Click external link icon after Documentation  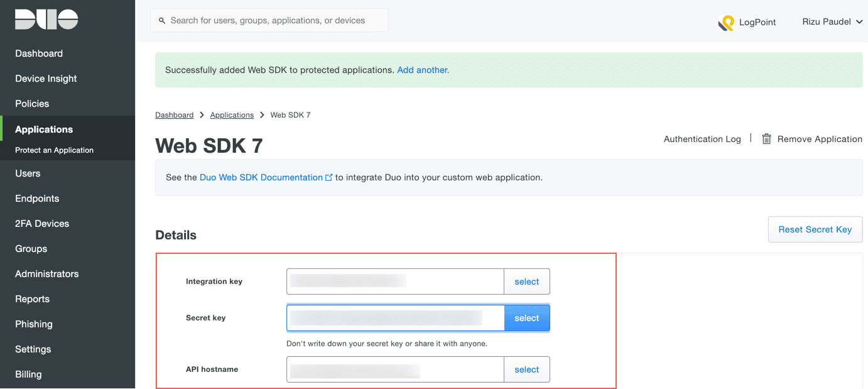[x=328, y=178]
